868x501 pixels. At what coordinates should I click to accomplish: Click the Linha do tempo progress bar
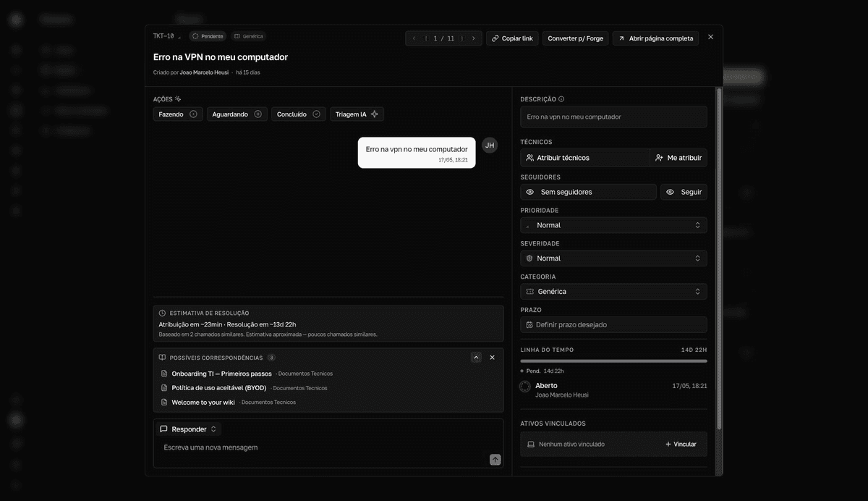click(x=613, y=361)
